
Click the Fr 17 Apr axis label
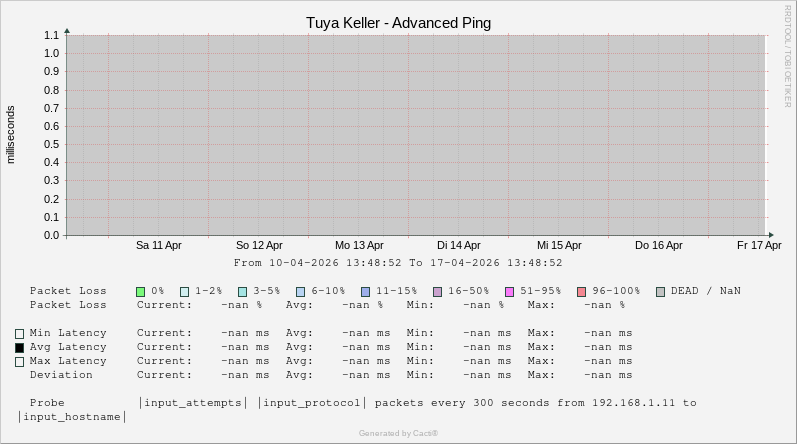coord(759,245)
